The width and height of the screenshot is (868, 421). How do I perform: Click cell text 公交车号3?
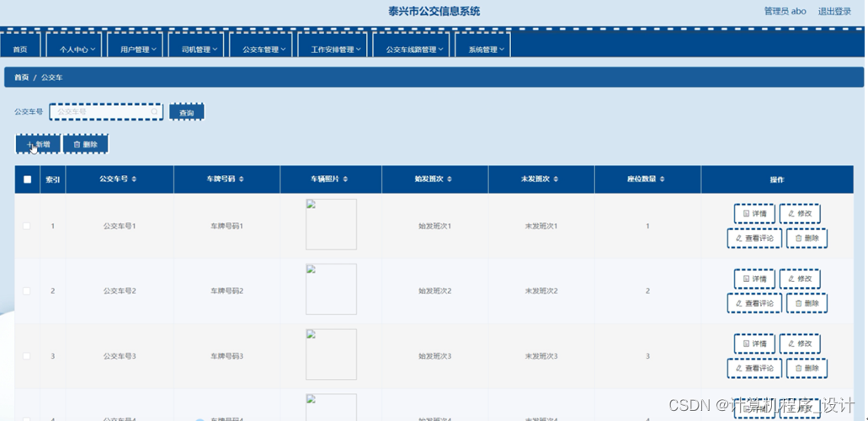[x=120, y=355]
